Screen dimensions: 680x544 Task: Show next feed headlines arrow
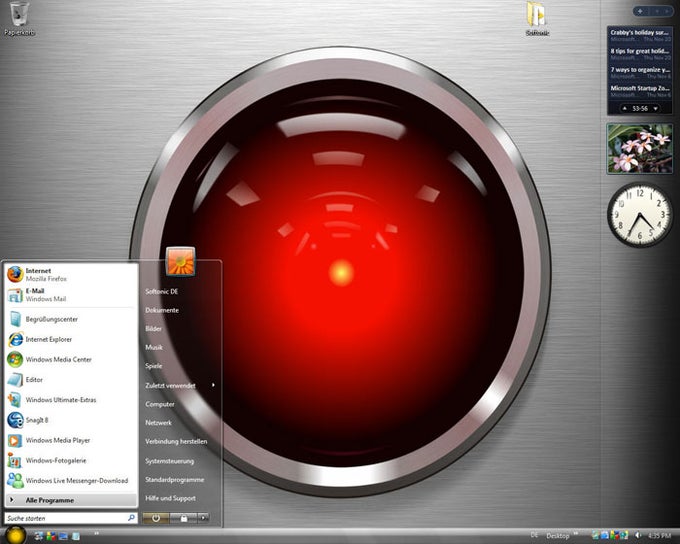pos(656,108)
